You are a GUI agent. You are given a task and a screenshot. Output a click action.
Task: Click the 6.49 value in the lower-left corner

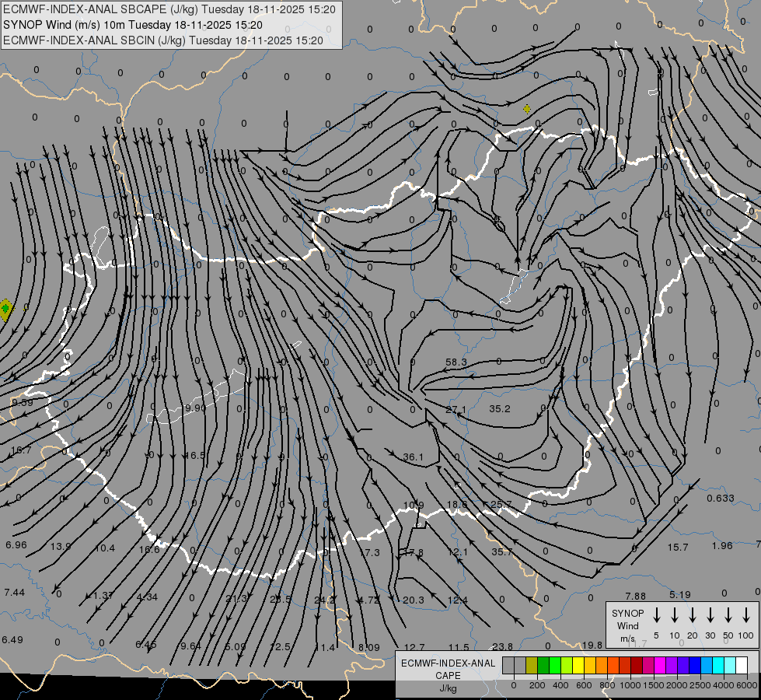coord(12,640)
